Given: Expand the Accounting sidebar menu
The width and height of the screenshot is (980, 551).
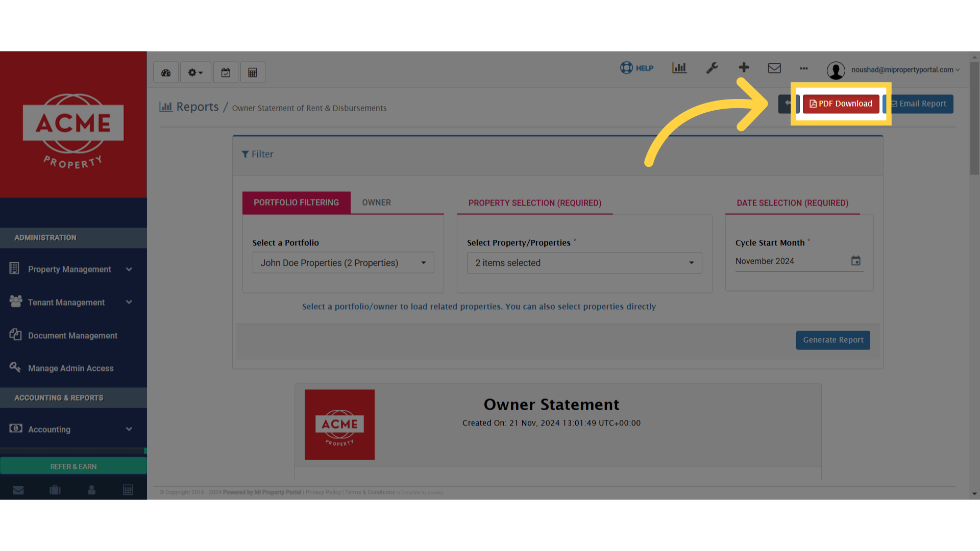Looking at the screenshot, I should (x=73, y=430).
